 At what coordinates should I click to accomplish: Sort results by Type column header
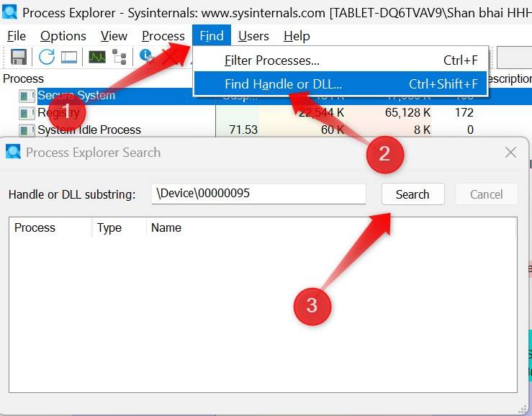point(109,227)
